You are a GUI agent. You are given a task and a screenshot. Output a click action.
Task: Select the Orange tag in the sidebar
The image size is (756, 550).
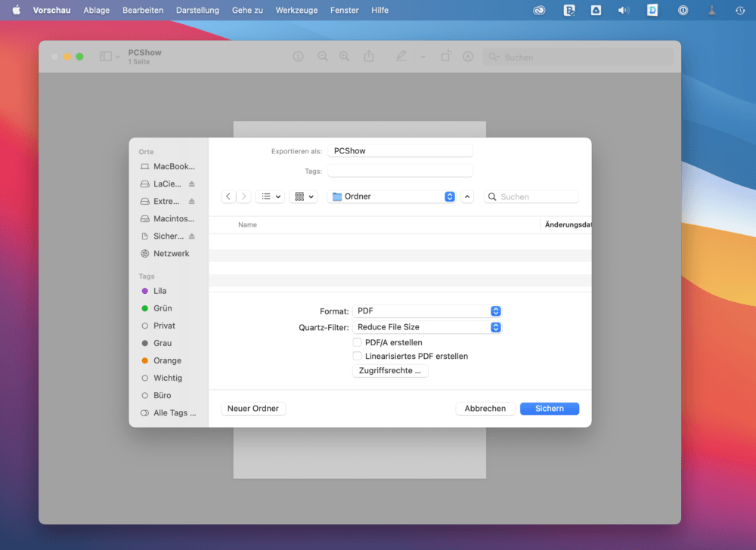(x=167, y=360)
